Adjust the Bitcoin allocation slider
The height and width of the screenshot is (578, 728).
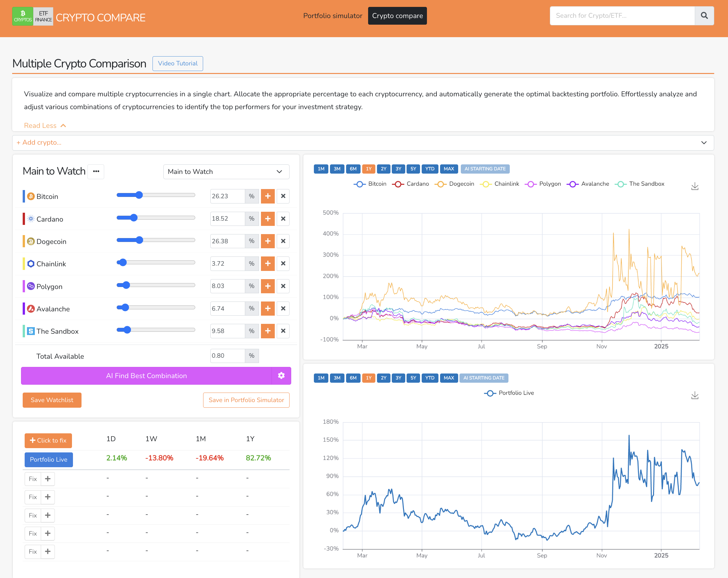pyautogui.click(x=156, y=195)
